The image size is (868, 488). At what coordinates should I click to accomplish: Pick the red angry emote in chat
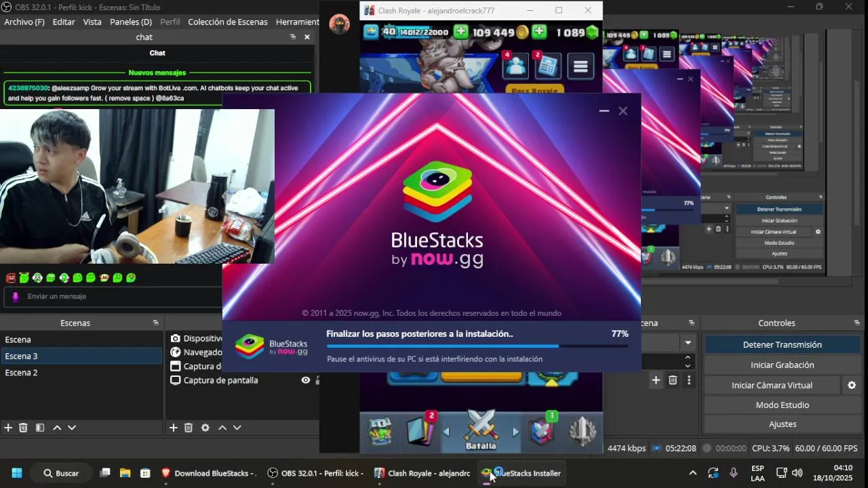tap(11, 278)
